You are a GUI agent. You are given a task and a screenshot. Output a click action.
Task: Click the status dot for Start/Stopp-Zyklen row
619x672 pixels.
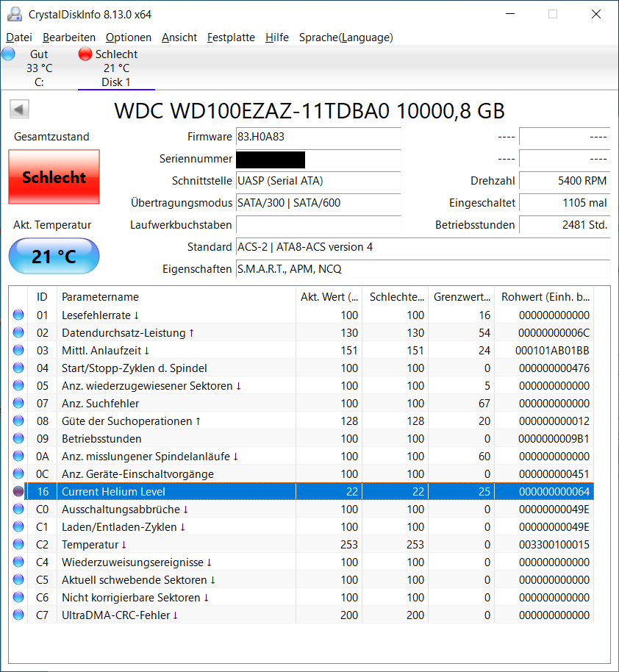18,368
